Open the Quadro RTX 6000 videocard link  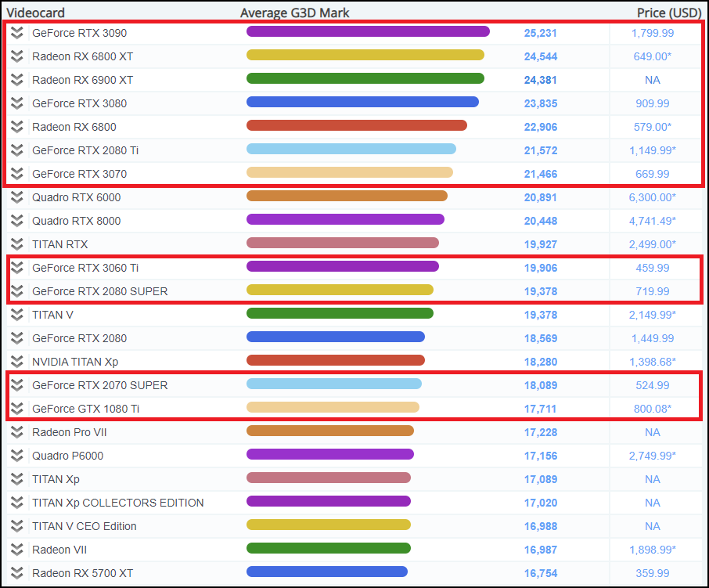[x=77, y=197]
